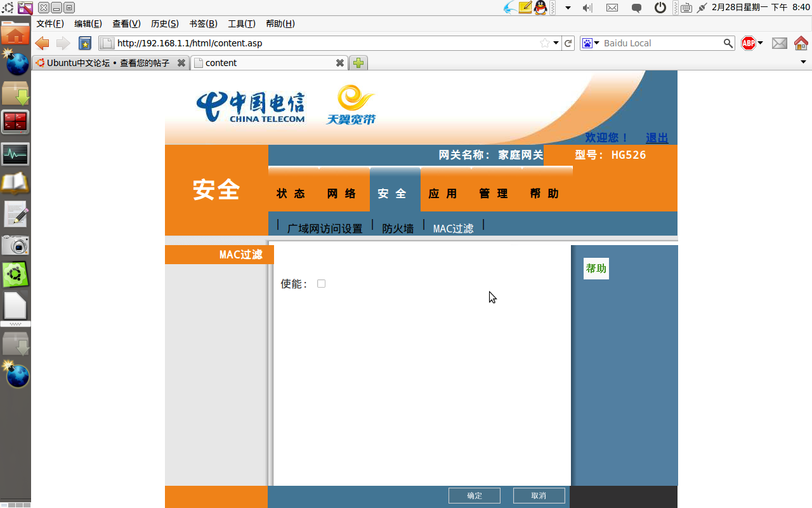
Task: Open the power session menu icon
Action: tap(660, 8)
